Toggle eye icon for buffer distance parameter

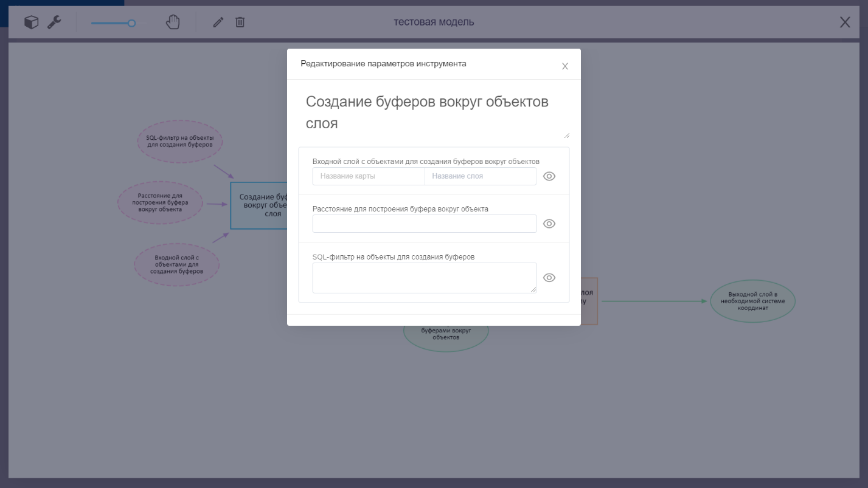click(549, 224)
